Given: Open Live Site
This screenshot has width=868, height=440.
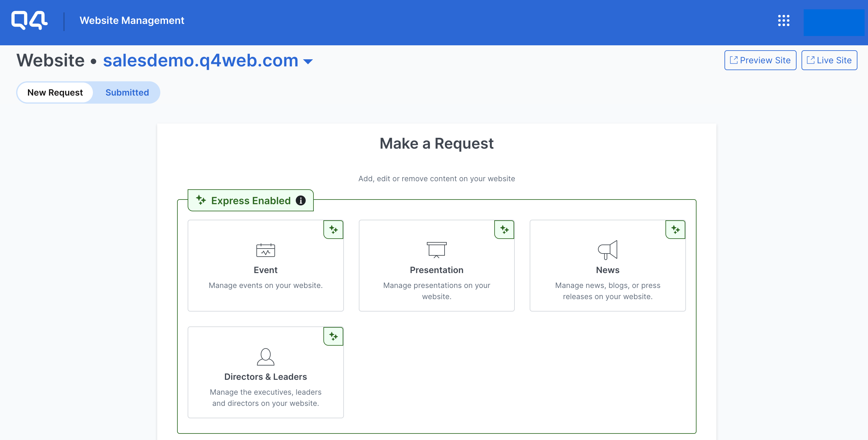Looking at the screenshot, I should coord(829,60).
